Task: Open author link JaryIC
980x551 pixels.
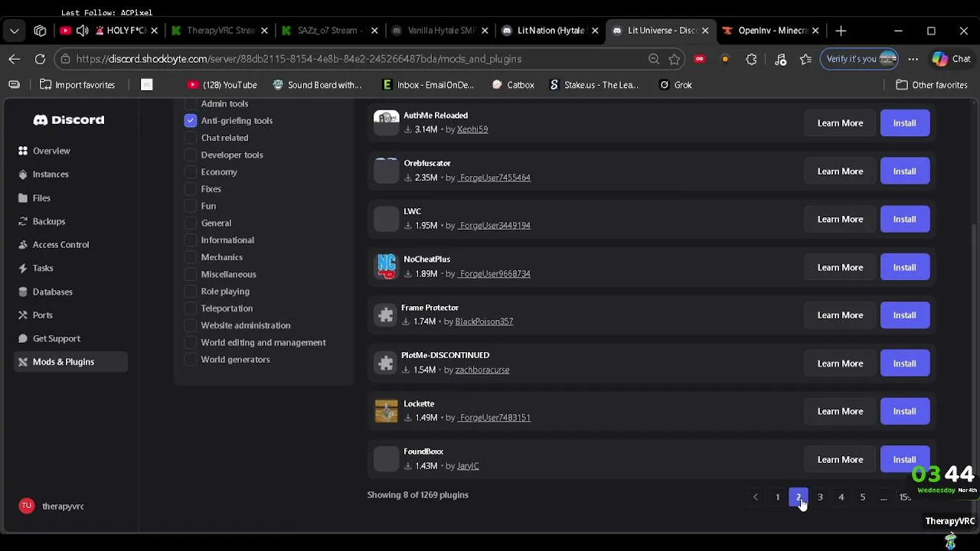Action: (x=468, y=466)
